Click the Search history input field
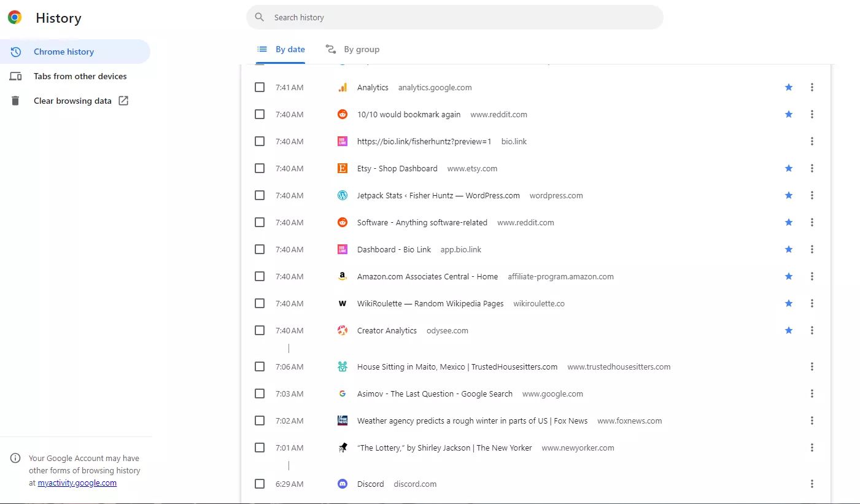 [x=455, y=17]
